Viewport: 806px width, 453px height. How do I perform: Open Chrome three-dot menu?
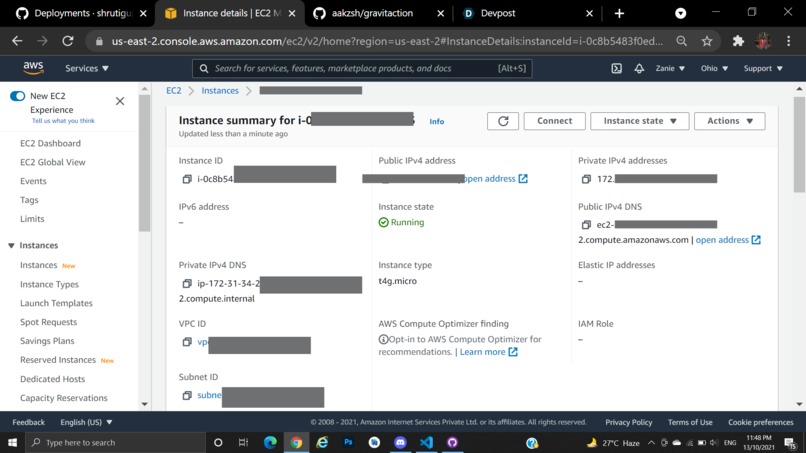[789, 41]
